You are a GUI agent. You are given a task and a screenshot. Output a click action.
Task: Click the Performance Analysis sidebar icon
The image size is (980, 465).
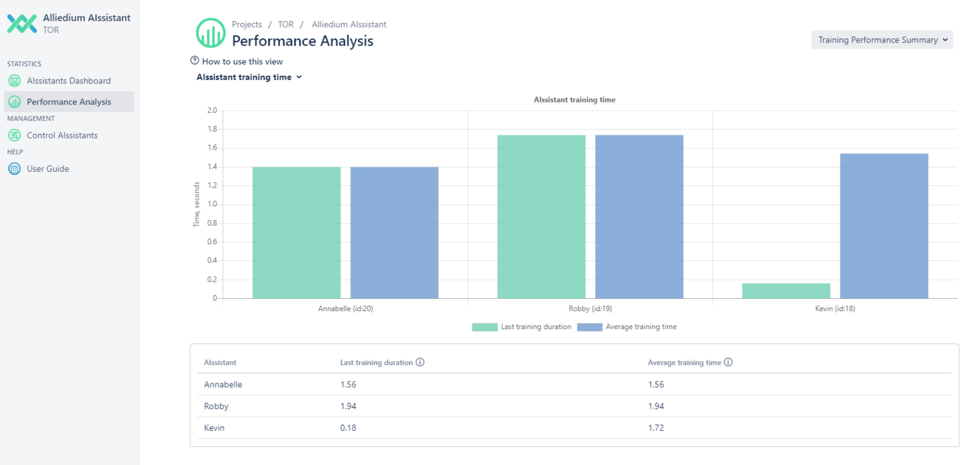click(x=15, y=102)
